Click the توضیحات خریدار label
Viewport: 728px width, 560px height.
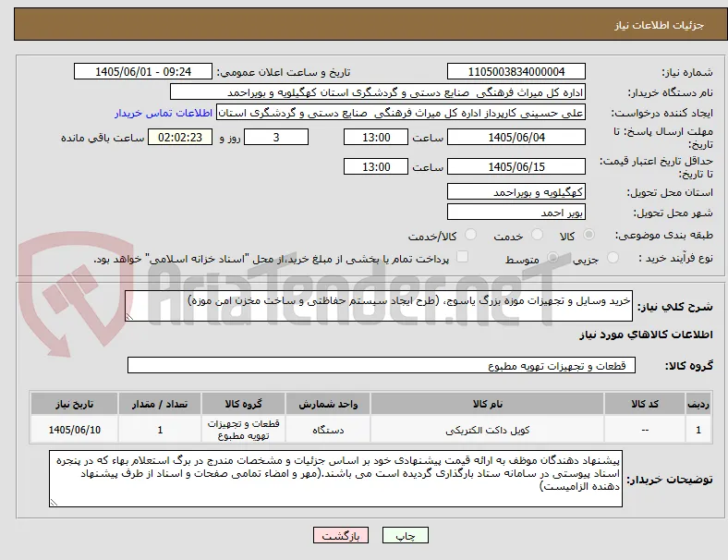click(x=670, y=480)
